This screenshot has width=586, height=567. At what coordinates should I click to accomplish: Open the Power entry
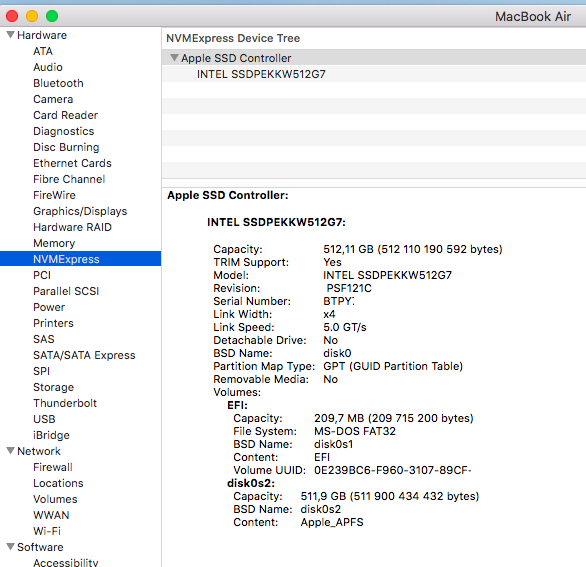(x=49, y=307)
